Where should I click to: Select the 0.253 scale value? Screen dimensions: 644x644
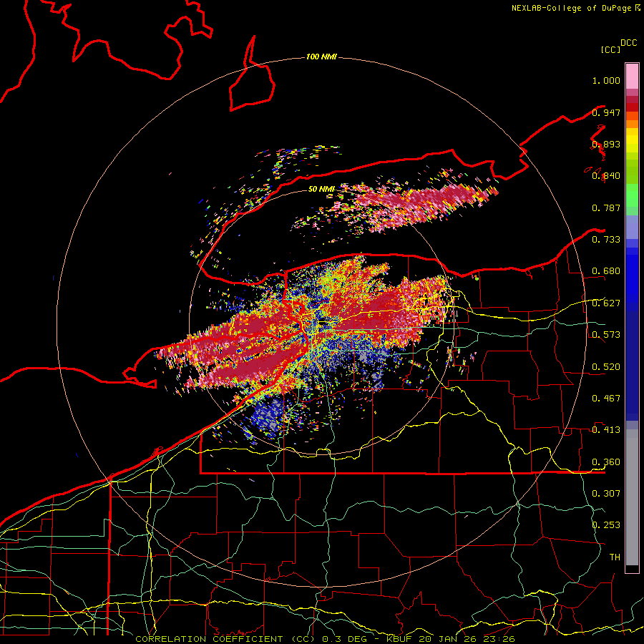606,525
